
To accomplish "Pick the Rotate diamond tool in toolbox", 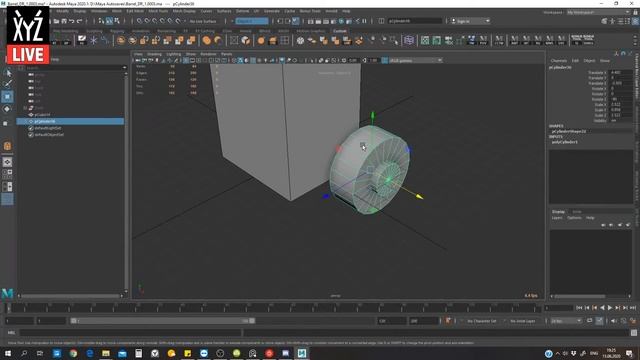I will coord(7,109).
